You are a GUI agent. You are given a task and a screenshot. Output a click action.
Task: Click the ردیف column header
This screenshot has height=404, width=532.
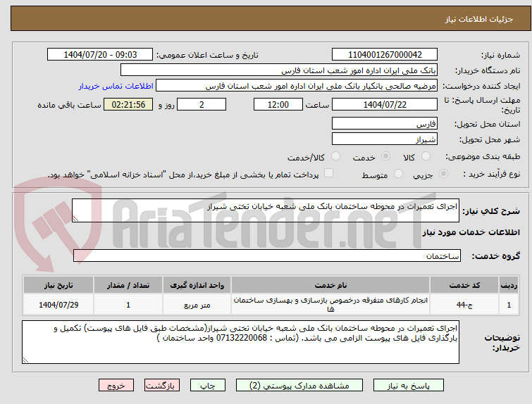pos(509,285)
